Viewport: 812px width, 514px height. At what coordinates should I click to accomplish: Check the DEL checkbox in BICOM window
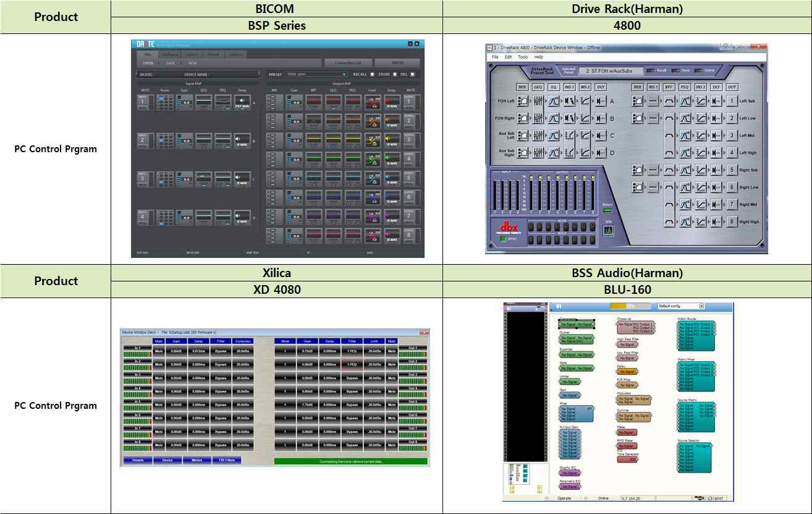[x=412, y=74]
